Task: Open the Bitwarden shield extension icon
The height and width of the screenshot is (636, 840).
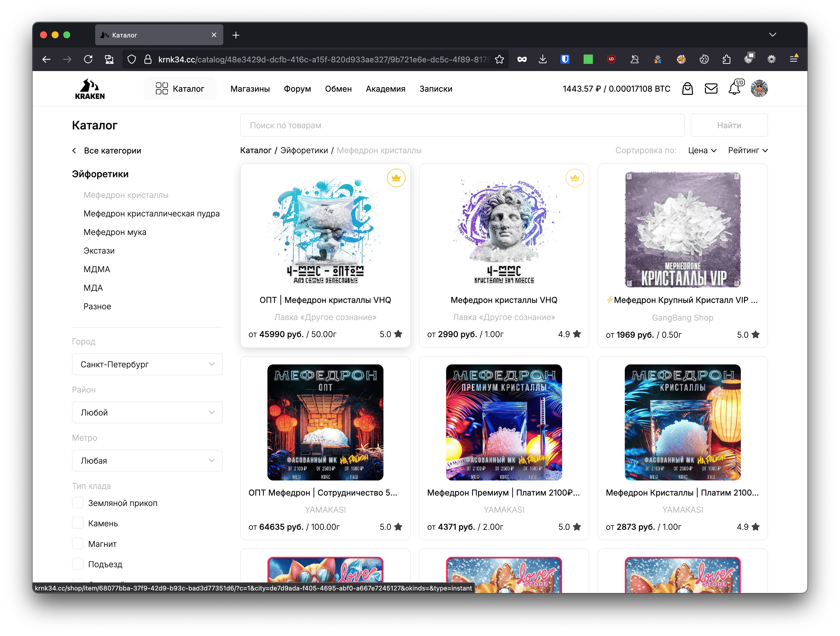Action: tap(565, 59)
